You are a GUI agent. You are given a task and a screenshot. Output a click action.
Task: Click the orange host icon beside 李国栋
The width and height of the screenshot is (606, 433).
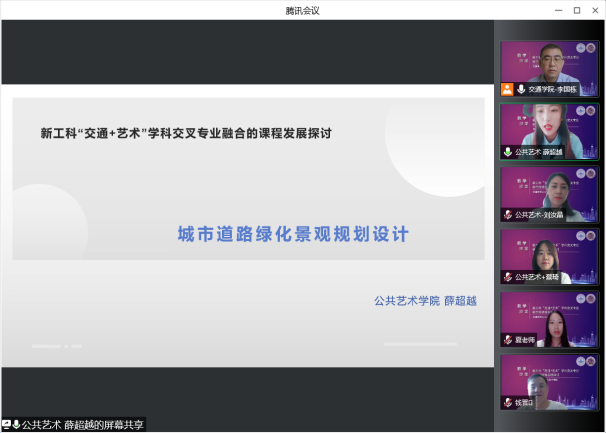tap(508, 89)
